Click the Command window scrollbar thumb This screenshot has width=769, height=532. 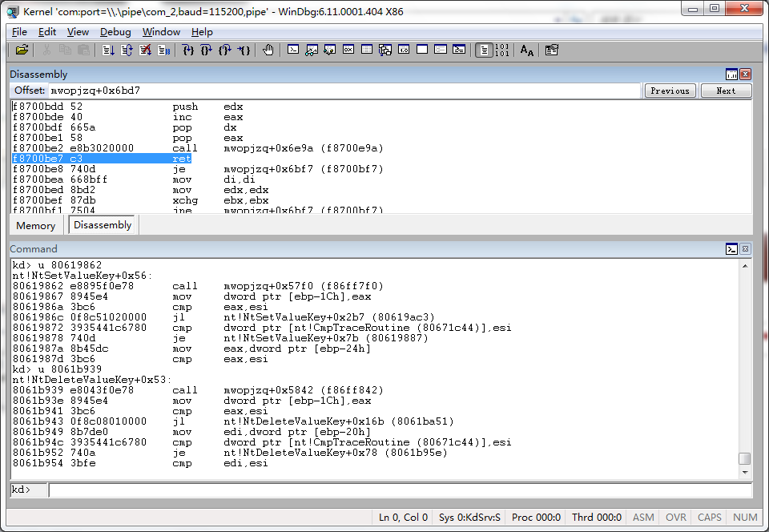(x=745, y=458)
